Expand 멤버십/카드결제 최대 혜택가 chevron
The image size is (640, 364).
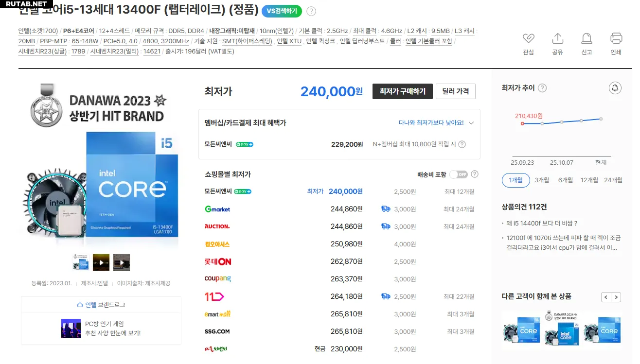(x=471, y=123)
